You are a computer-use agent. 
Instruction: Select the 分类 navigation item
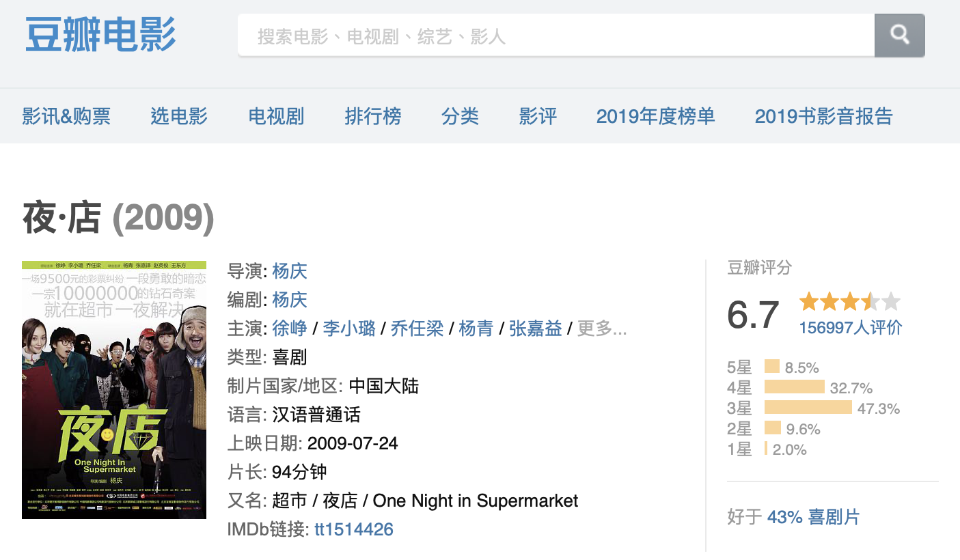(460, 116)
